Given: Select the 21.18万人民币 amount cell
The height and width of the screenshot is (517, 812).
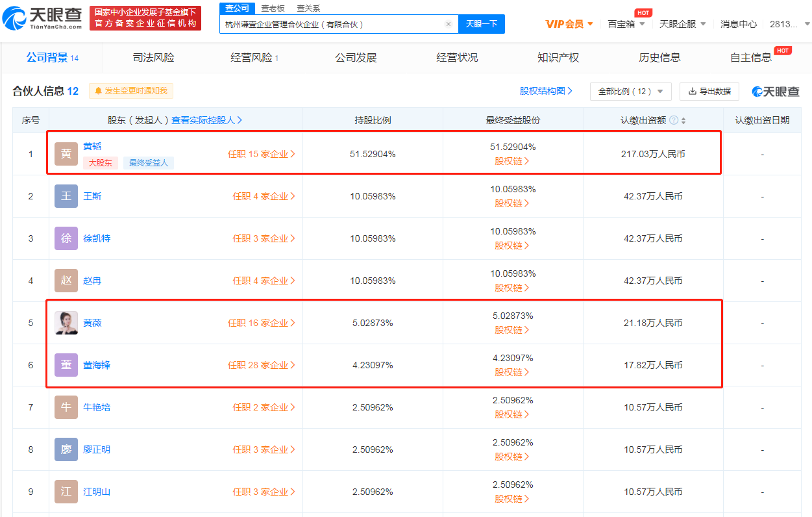Looking at the screenshot, I should [653, 323].
